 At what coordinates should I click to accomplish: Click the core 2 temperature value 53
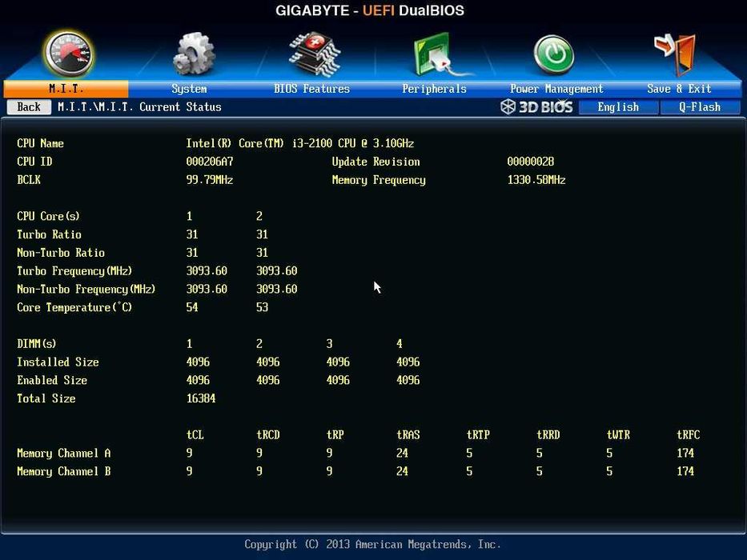pyautogui.click(x=262, y=307)
